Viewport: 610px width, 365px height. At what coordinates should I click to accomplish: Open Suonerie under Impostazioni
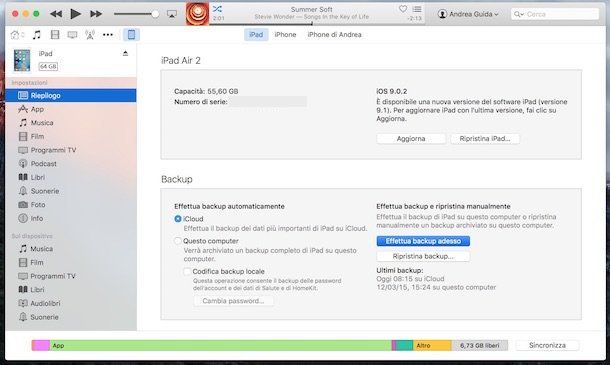coord(71,191)
